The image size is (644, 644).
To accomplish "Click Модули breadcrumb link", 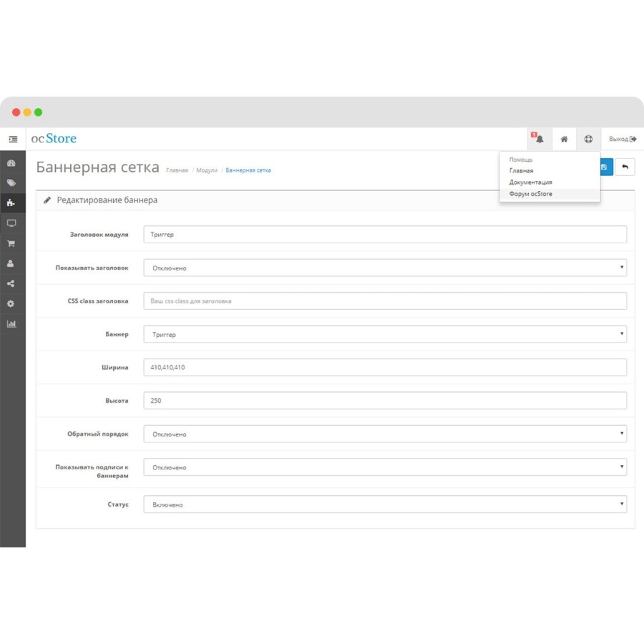I will click(207, 170).
